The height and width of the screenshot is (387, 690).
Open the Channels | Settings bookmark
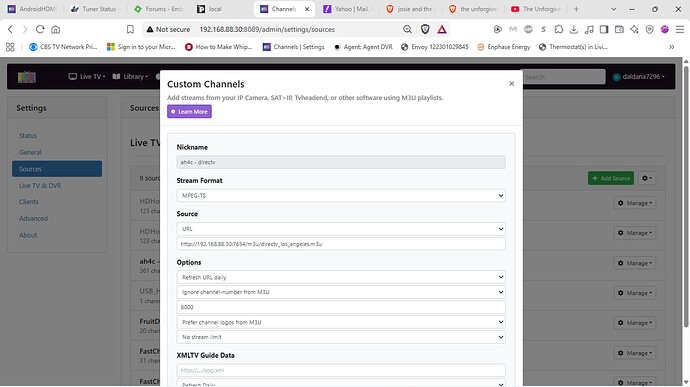(x=294, y=47)
